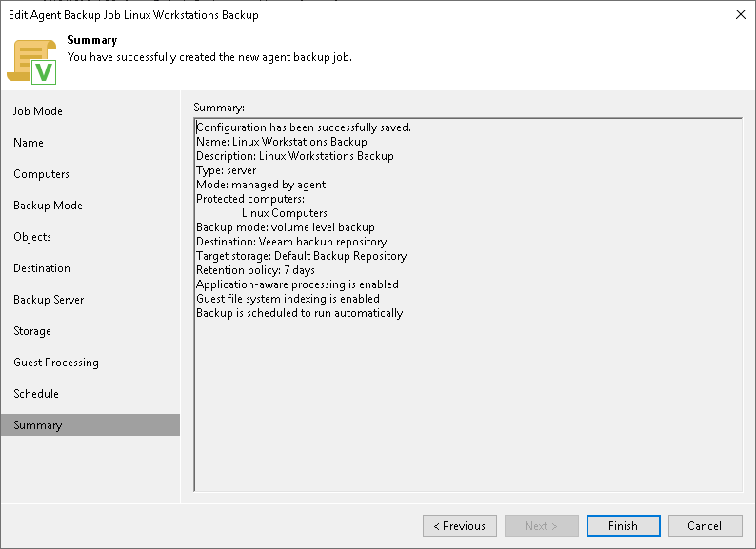
Task: Select the Backup Server step
Action: (x=49, y=300)
